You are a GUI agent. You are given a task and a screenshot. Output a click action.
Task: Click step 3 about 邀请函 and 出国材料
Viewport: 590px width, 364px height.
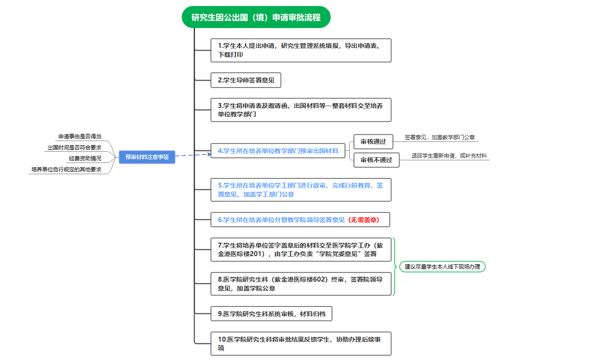click(301, 110)
